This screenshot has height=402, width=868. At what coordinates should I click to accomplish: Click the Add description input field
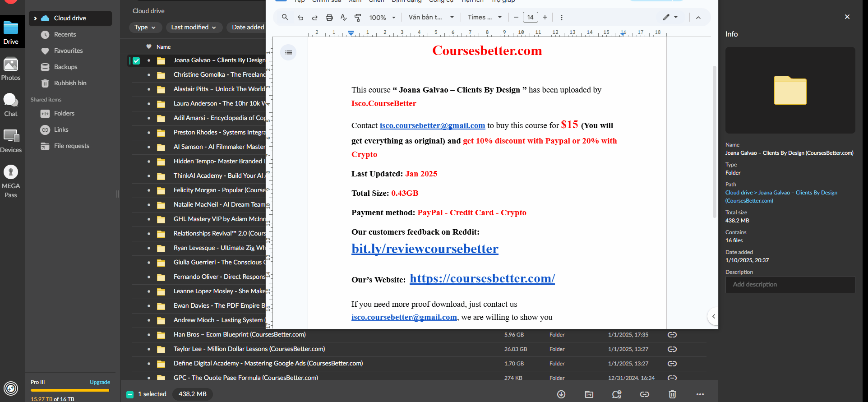pyautogui.click(x=790, y=285)
